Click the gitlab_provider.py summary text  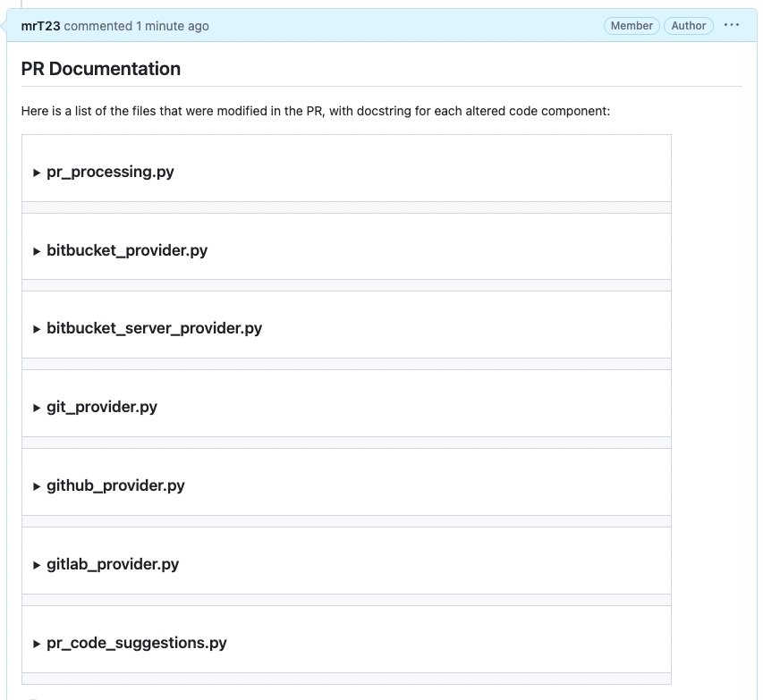pos(113,564)
